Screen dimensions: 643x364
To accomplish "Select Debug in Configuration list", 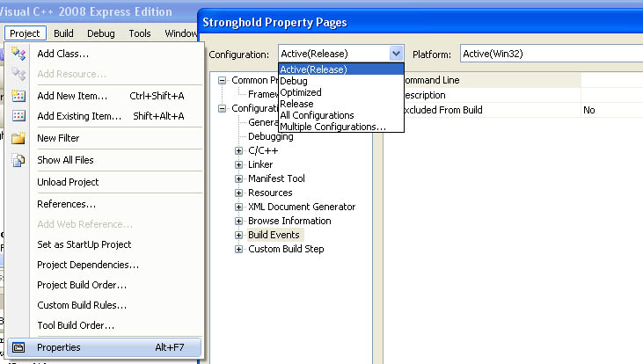I will click(x=340, y=81).
